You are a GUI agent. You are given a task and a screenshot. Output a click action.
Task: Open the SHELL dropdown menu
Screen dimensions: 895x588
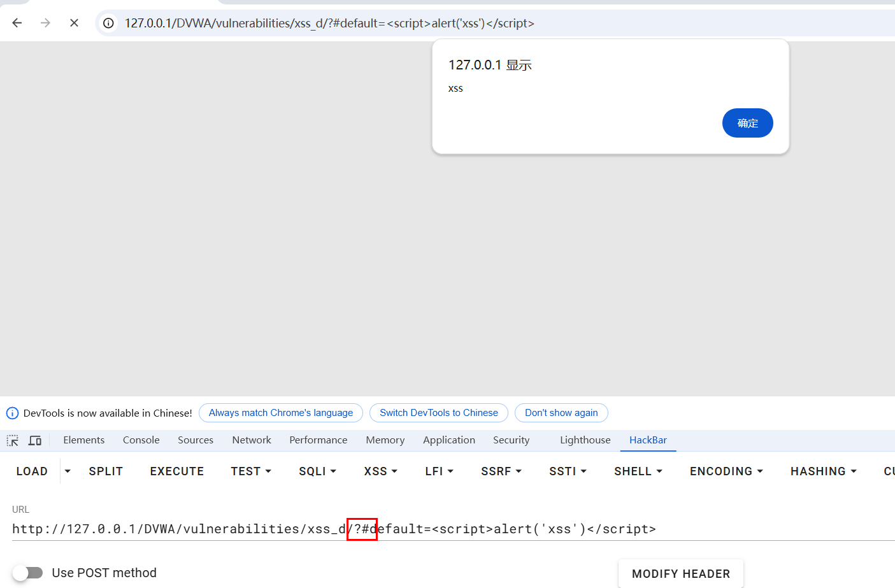click(638, 471)
